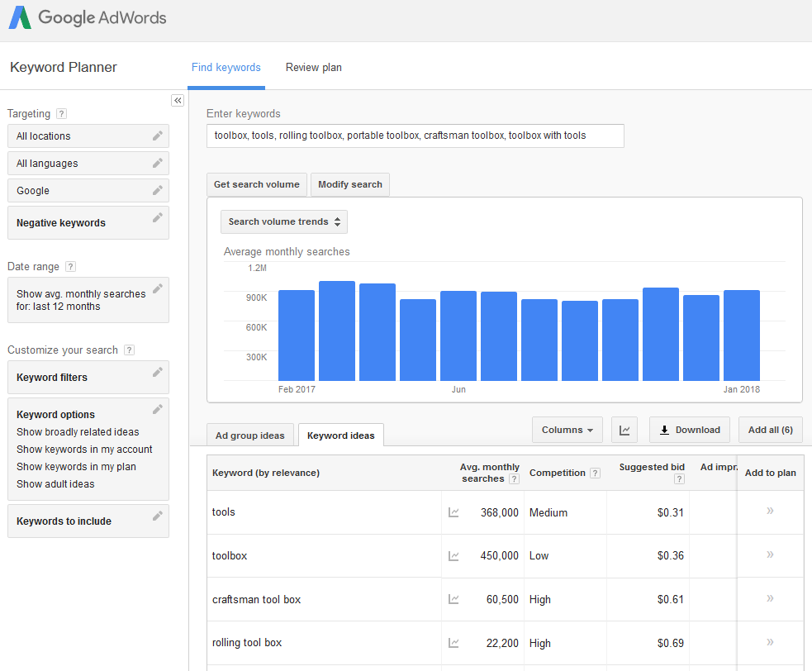Edit Negative keywords via the pencil icon

click(x=158, y=217)
